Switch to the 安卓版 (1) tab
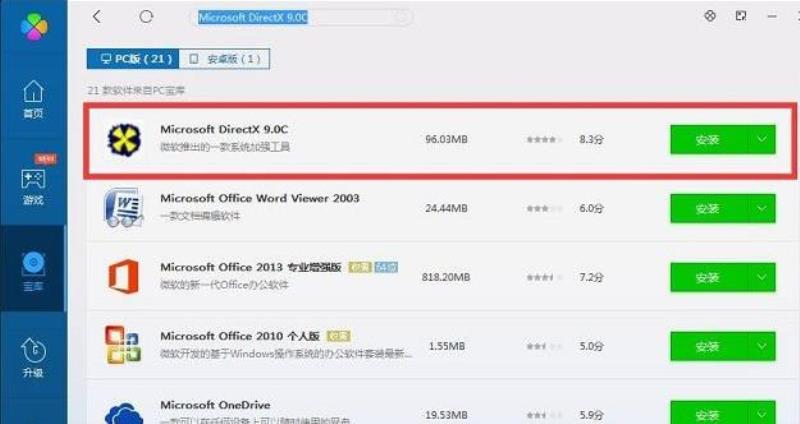Image resolution: width=800 pixels, height=424 pixels. (224, 59)
